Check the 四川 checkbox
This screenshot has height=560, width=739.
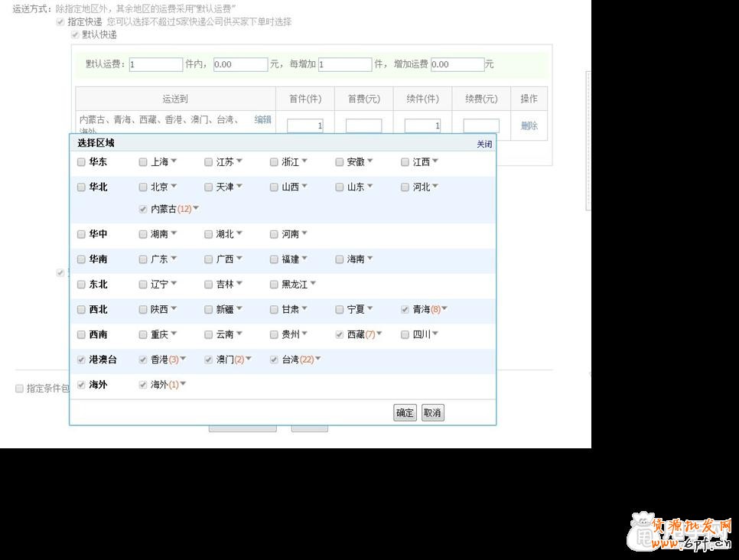click(x=405, y=334)
